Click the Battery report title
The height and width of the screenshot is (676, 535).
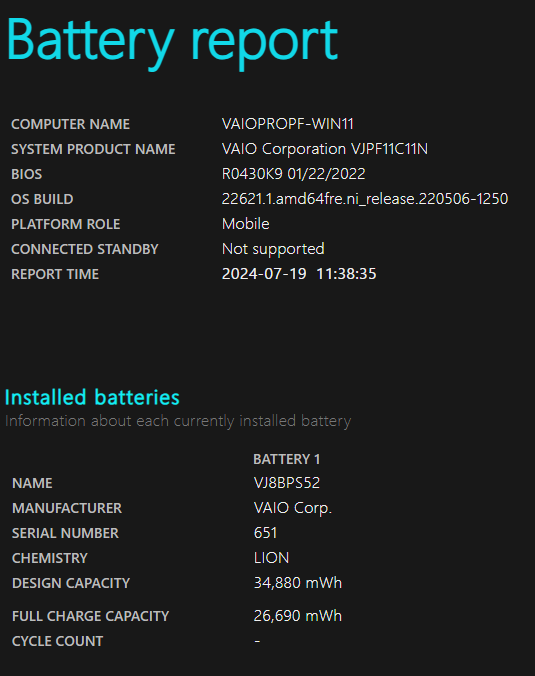pos(172,42)
